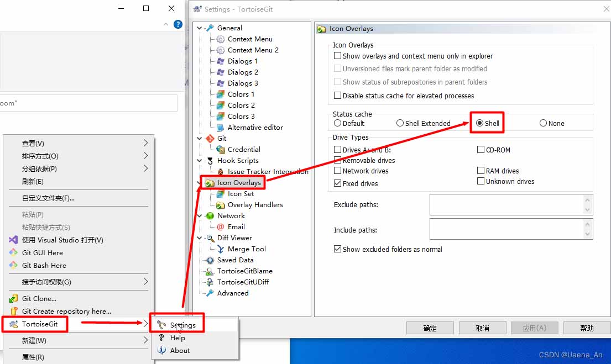
Task: Click the Include paths text box
Action: [x=511, y=229]
